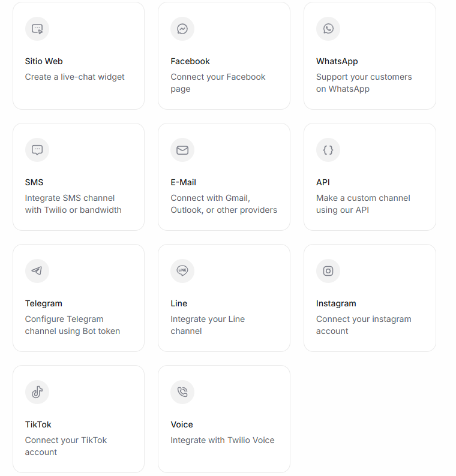Click the Instagram camera icon
Screen dimensions: 456x476
[328, 271]
